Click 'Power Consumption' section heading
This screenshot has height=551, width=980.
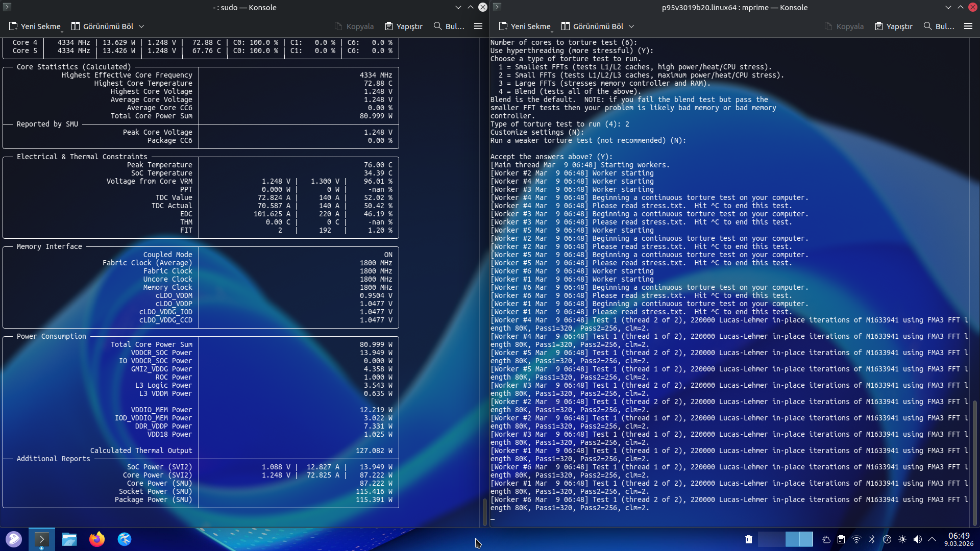click(52, 336)
